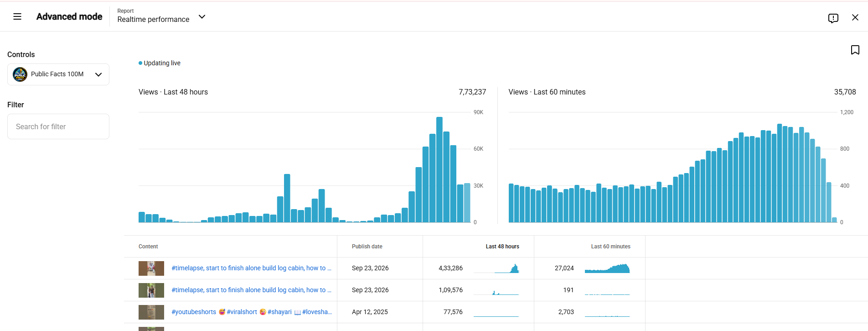Click the tallest bar in 48-hour chart

tap(439, 170)
